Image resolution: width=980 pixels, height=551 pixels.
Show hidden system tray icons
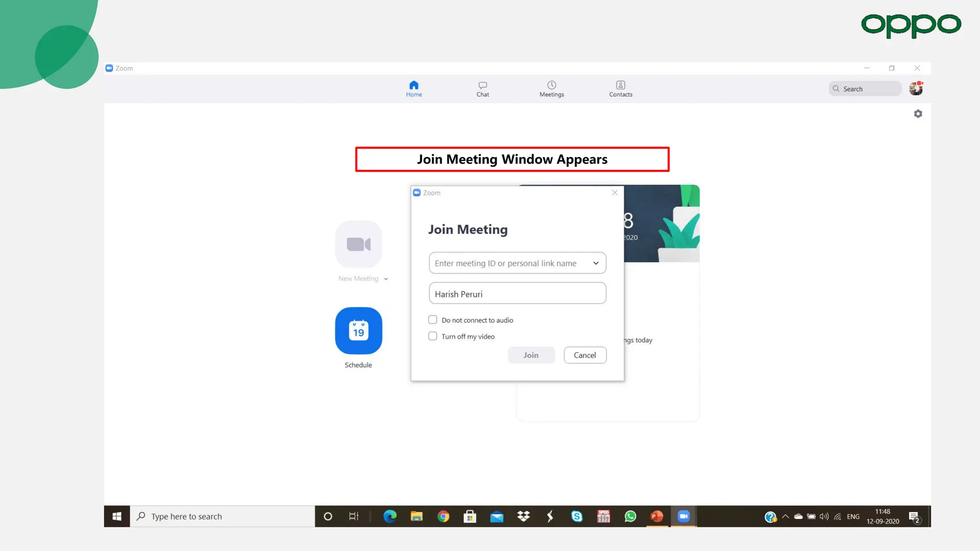click(785, 517)
